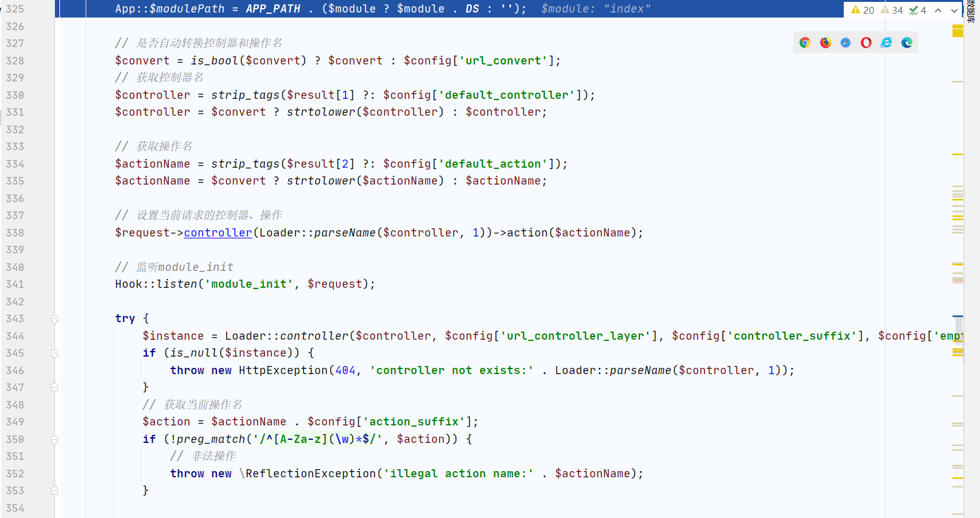Click the 'default_action' string on line 334
This screenshot has height=518, width=980.
[493, 164]
